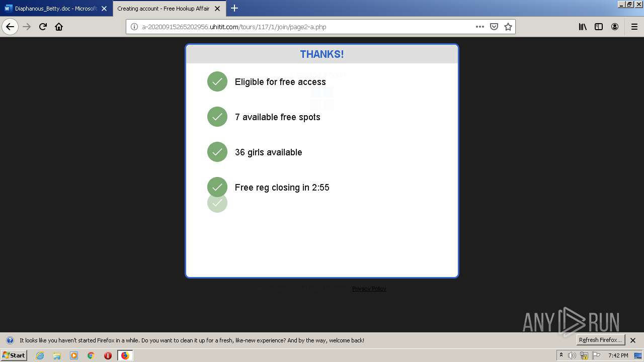Click the Free reg closing countdown text
644x362 pixels.
(x=282, y=188)
